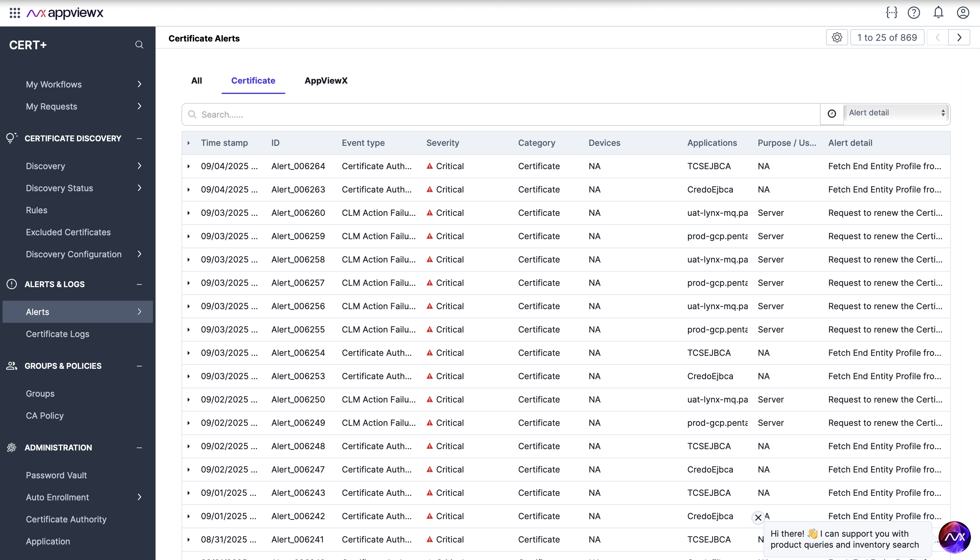This screenshot has height=560, width=980.
Task: Switch to the All tab
Action: 196,80
